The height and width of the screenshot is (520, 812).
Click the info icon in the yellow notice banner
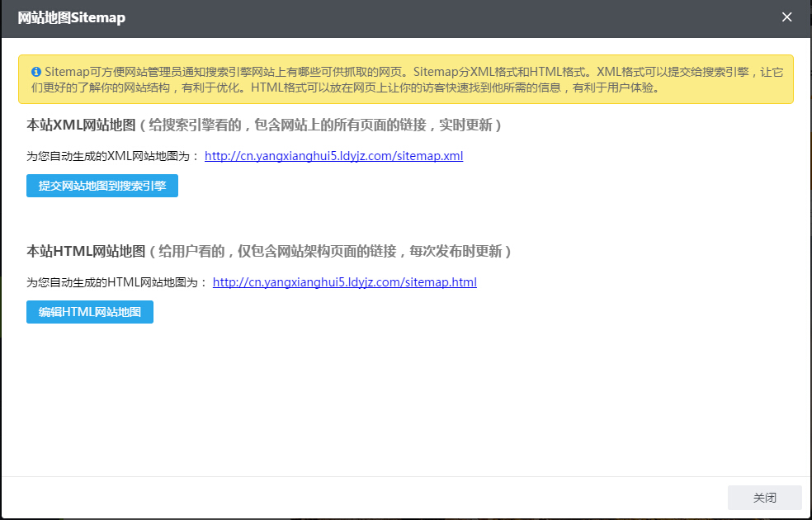pyautogui.click(x=36, y=73)
